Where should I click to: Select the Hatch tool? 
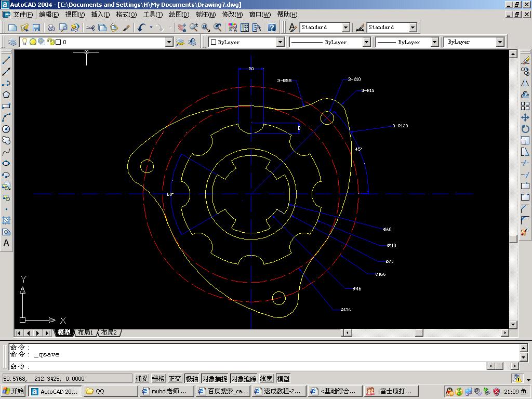pyautogui.click(x=6, y=220)
